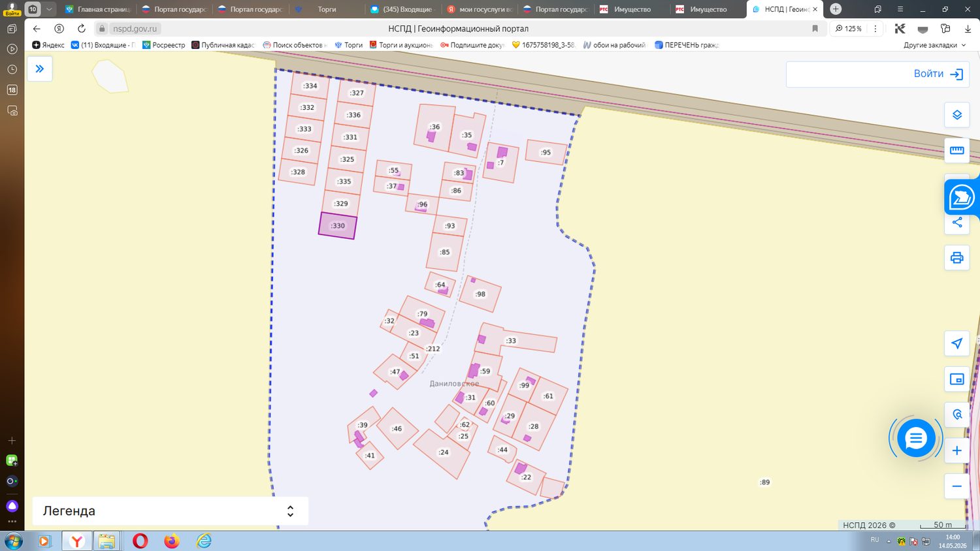Open the Торги bookmark

click(348, 45)
